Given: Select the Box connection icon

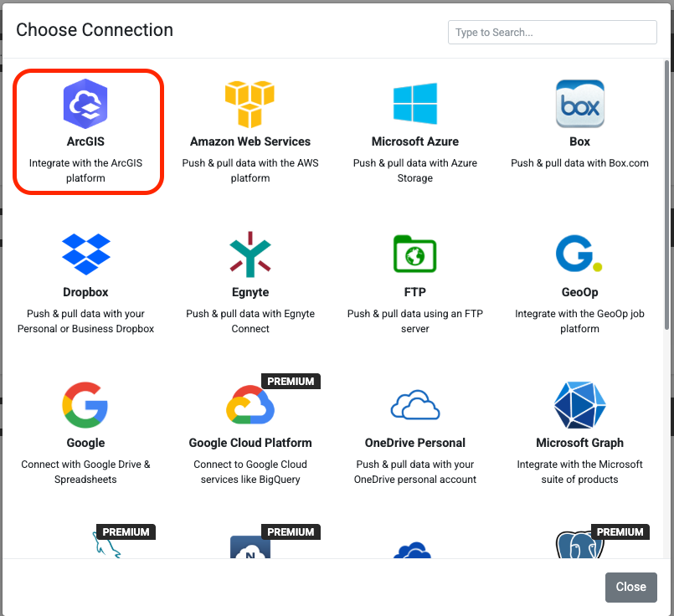Looking at the screenshot, I should (580, 104).
